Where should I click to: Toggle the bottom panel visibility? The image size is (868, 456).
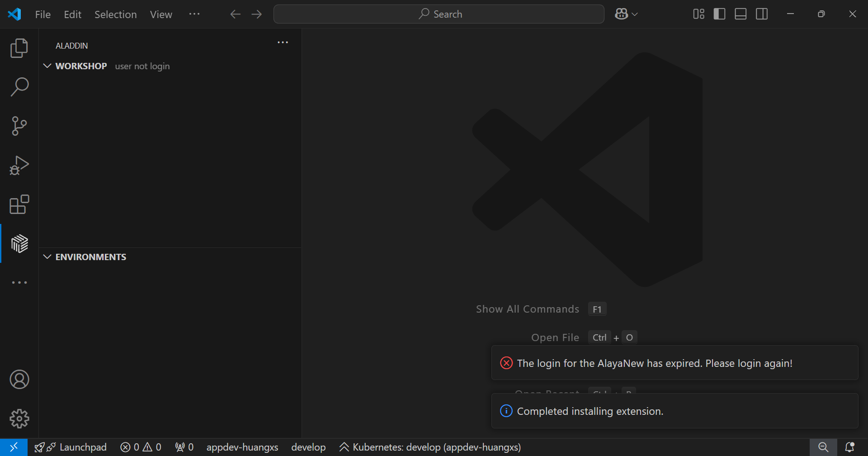[x=741, y=14]
